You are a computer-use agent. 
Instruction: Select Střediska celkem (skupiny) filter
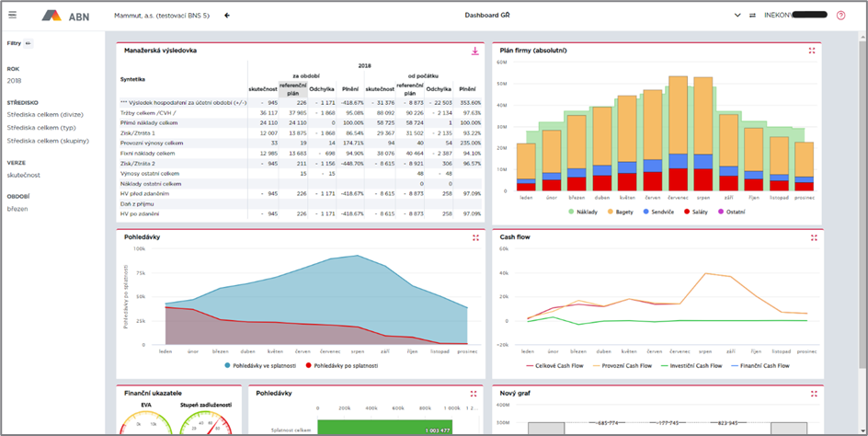pos(48,141)
